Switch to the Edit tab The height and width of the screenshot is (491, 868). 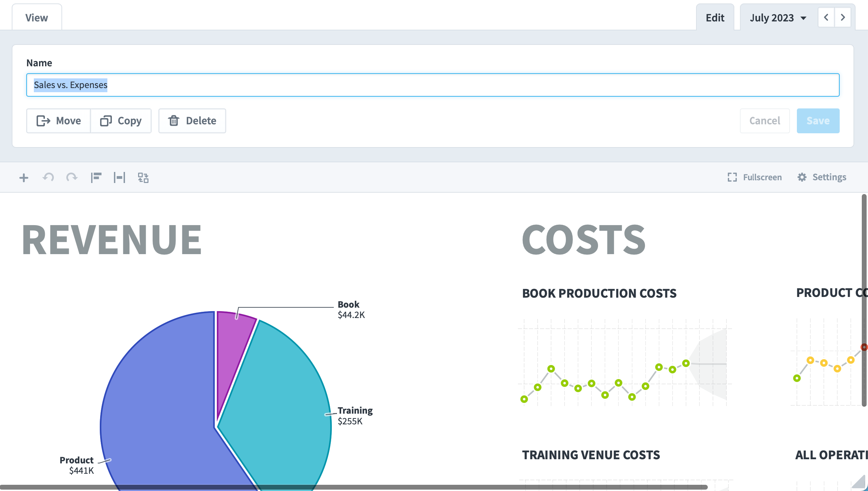click(715, 18)
